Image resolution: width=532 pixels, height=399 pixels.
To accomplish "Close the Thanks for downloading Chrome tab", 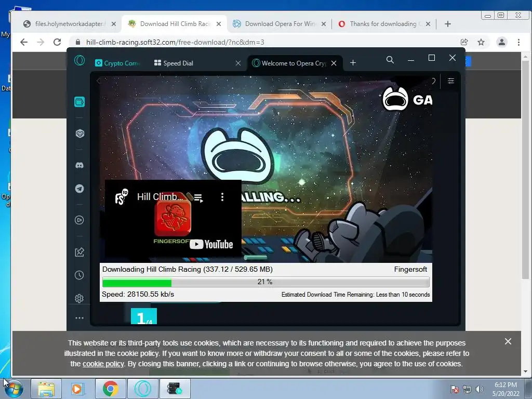I will 428,24.
